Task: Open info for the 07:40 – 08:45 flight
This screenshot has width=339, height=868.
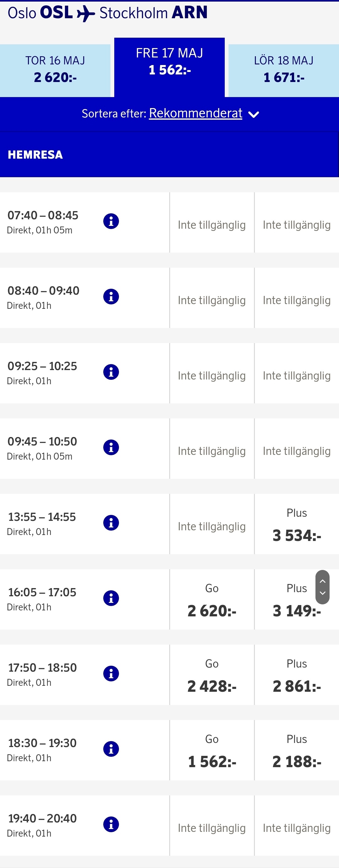Action: coord(111,221)
